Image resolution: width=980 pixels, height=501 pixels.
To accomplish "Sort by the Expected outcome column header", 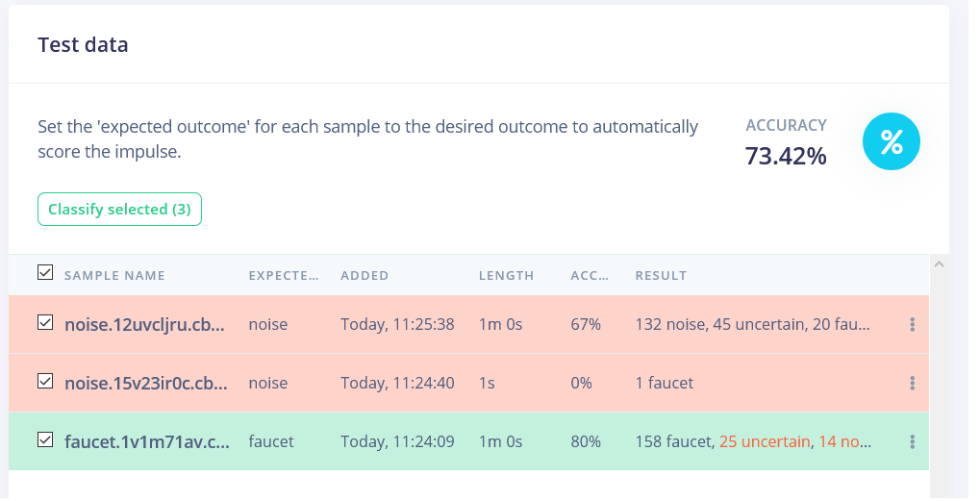I will (x=283, y=275).
